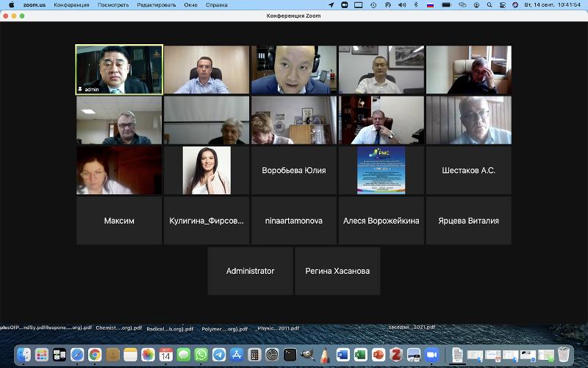Open the zoom.us application menu
This screenshot has height=368, width=588.
pyautogui.click(x=35, y=4)
